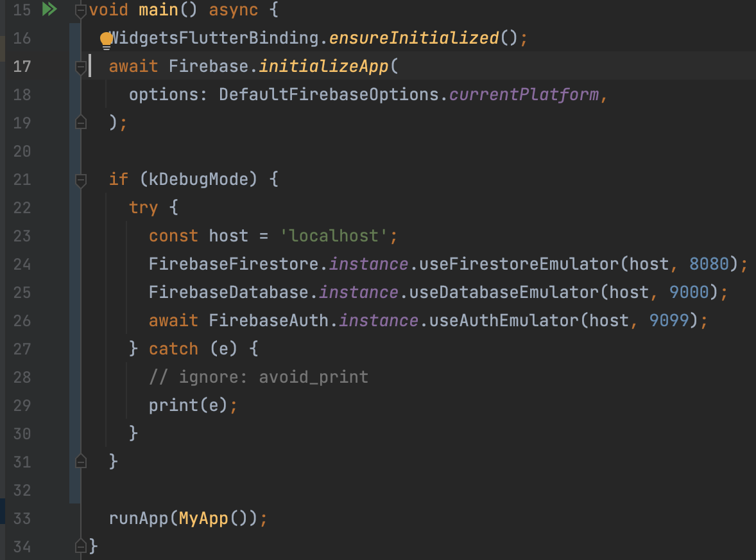
Task: Click on currentPlatform property
Action: pyautogui.click(x=524, y=94)
